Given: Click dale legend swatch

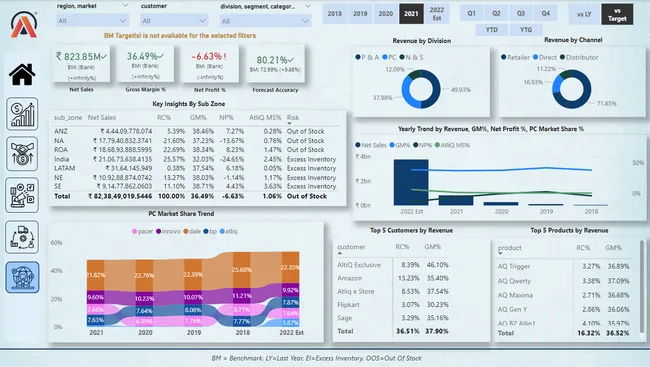Looking at the screenshot, I should coord(186,231).
